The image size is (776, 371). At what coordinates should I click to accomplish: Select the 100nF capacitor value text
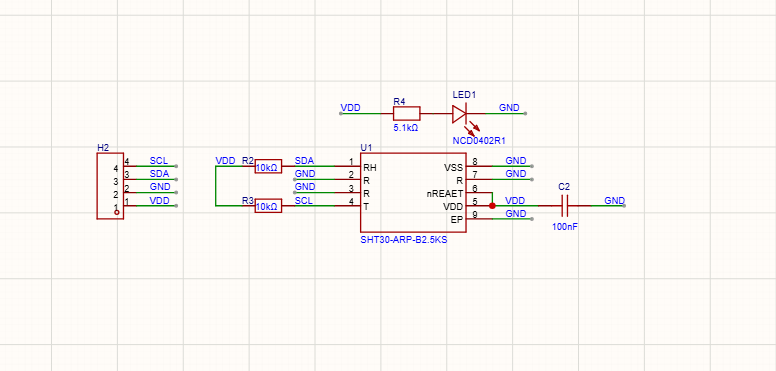tap(565, 228)
